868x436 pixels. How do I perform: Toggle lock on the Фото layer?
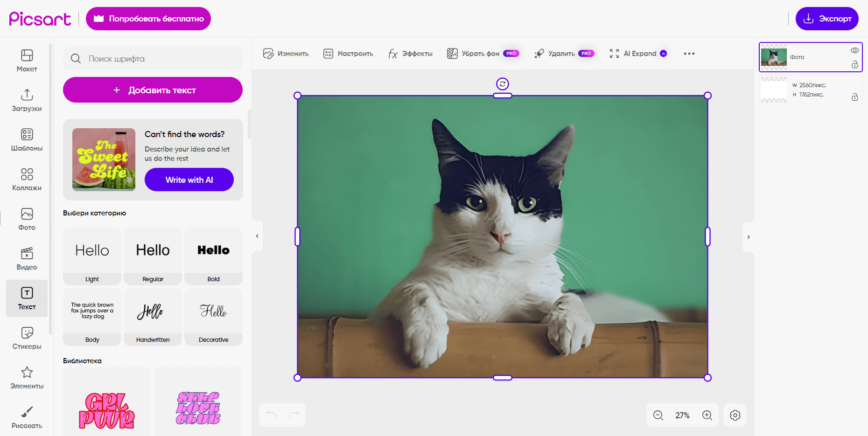pos(854,64)
